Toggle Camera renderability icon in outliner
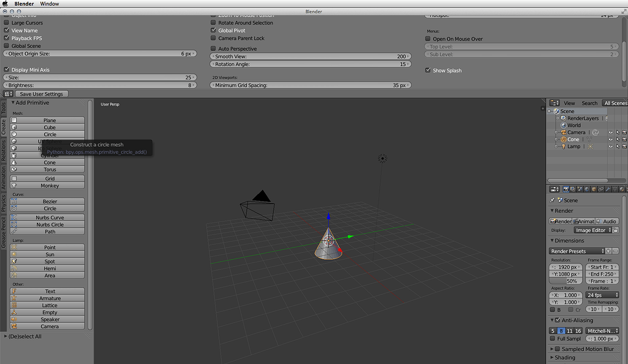This screenshot has width=628, height=364. pyautogui.click(x=624, y=133)
